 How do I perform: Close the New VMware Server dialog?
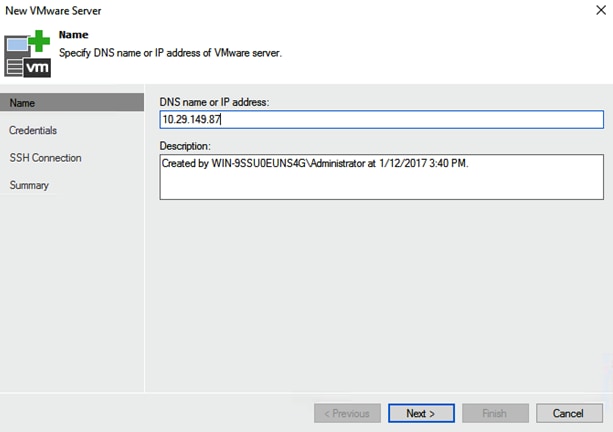[601, 10]
